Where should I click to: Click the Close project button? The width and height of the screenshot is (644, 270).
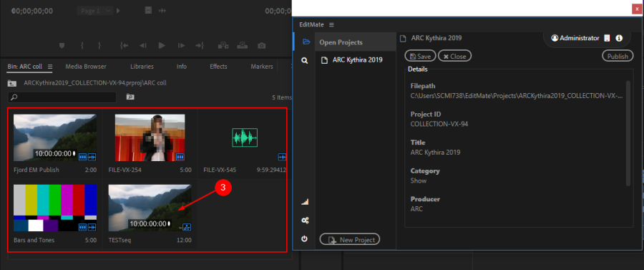454,57
